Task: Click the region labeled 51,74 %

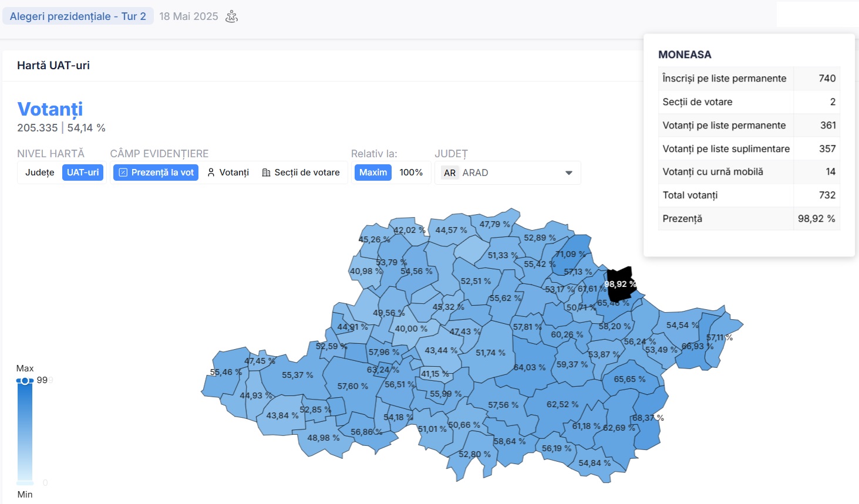Action: click(x=490, y=353)
